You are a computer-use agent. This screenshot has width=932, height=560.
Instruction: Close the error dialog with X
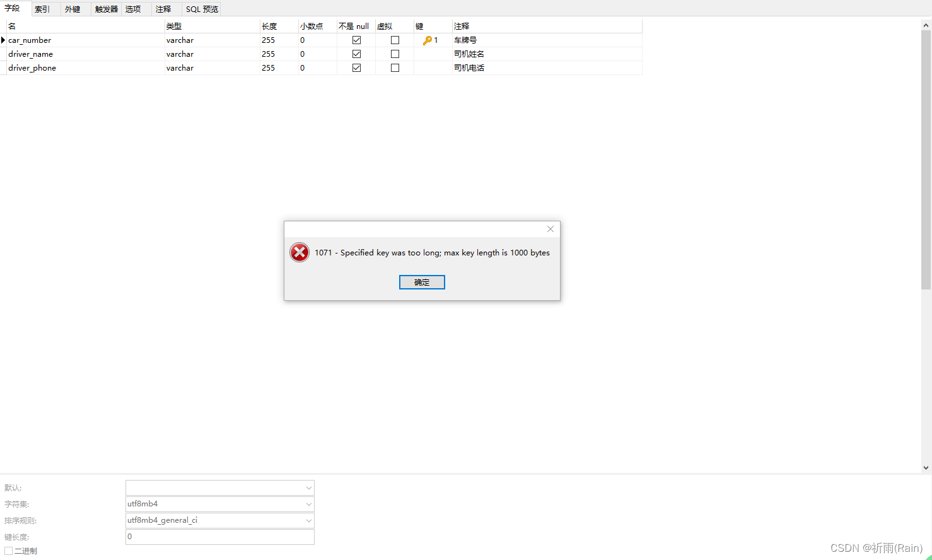[550, 229]
